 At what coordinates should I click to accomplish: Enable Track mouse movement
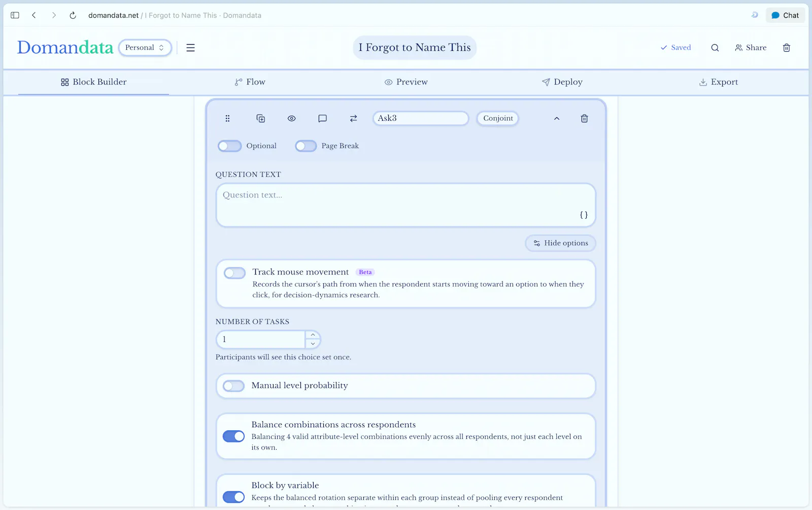click(x=234, y=273)
